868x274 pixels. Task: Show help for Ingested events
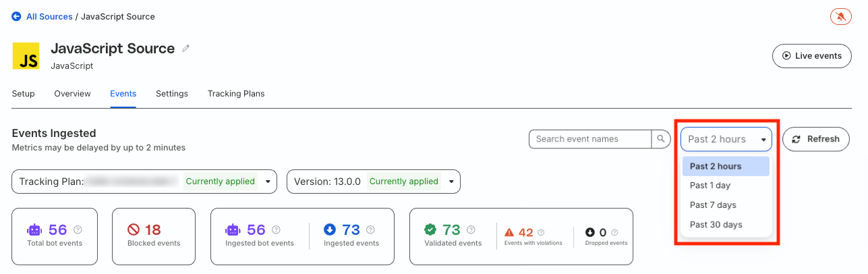point(371,229)
